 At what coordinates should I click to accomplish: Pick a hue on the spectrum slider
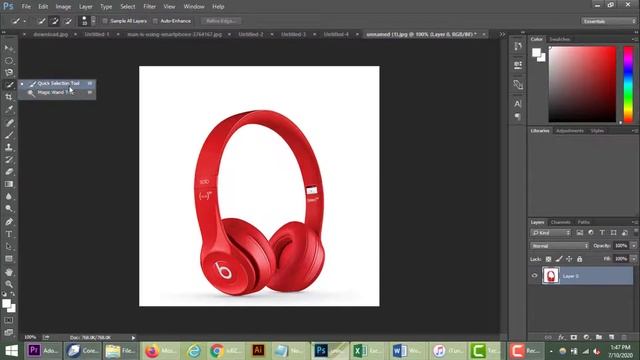(x=629, y=84)
